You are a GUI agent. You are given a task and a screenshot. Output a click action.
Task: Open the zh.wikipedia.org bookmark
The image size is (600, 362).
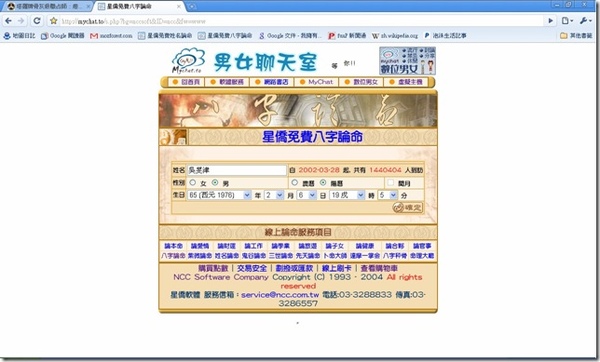(395, 36)
